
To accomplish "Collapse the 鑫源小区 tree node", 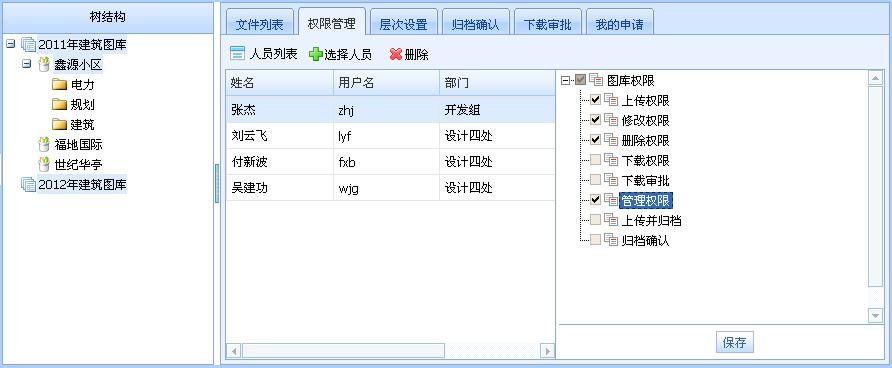I will 26,64.
